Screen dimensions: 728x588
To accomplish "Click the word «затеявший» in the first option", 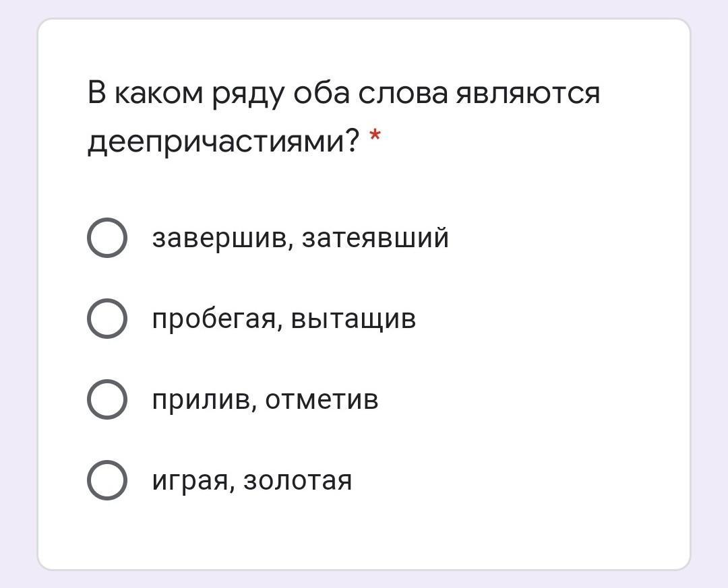I will [375, 238].
